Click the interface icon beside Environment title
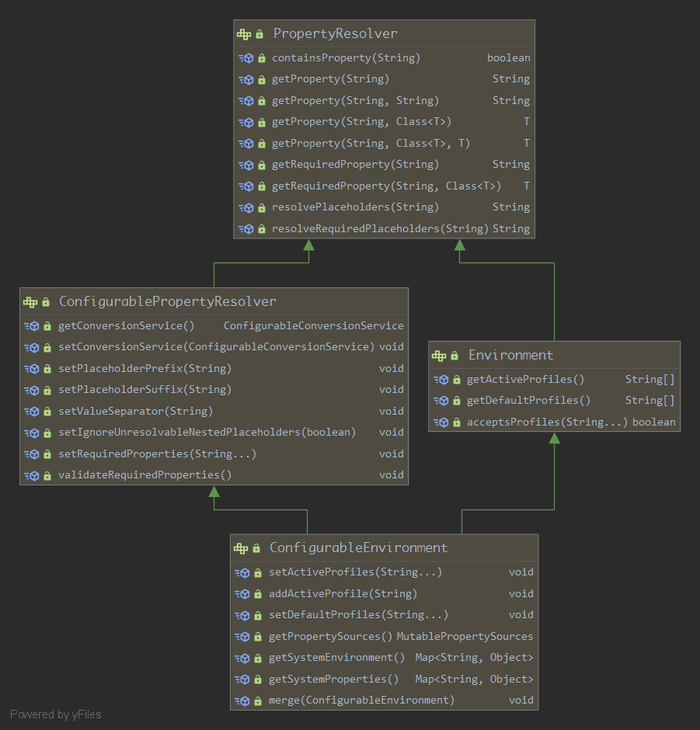Viewport: 700px width, 730px height. click(439, 356)
